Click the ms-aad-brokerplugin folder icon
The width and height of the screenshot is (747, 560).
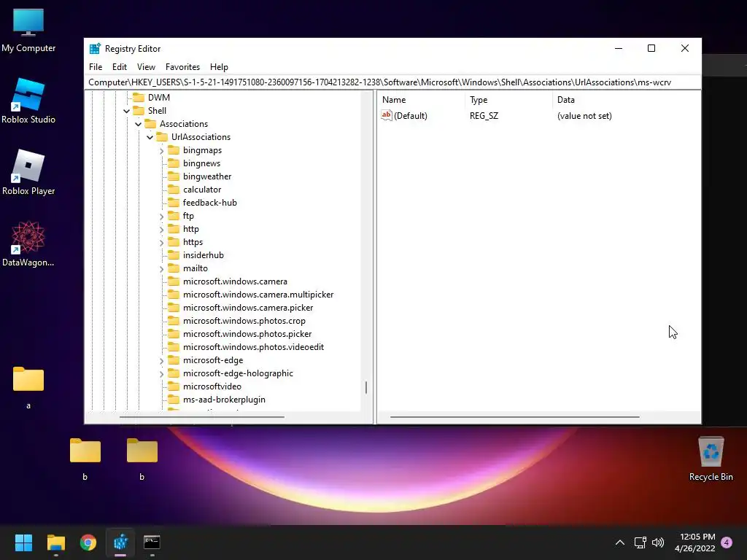(x=174, y=400)
